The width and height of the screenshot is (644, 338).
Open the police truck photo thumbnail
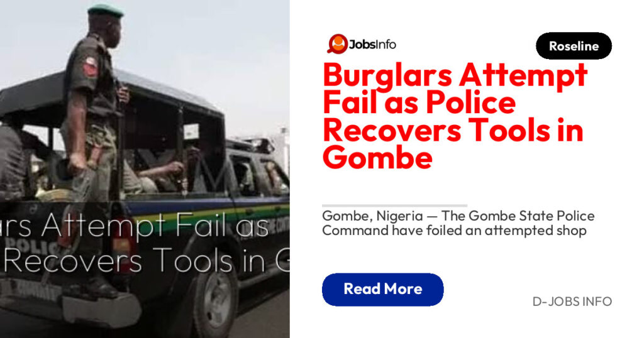point(145,169)
